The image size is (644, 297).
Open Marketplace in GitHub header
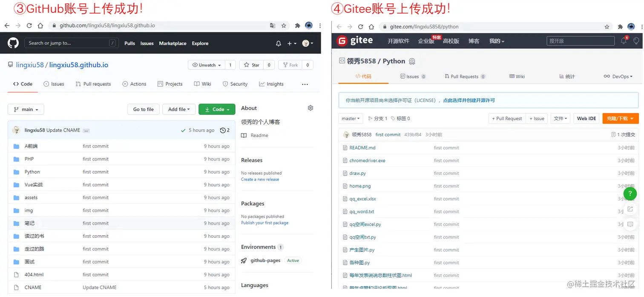(172, 43)
